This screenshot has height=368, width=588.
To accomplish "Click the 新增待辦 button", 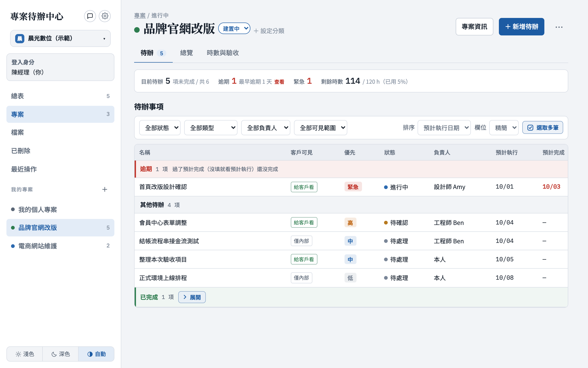I will [x=521, y=27].
